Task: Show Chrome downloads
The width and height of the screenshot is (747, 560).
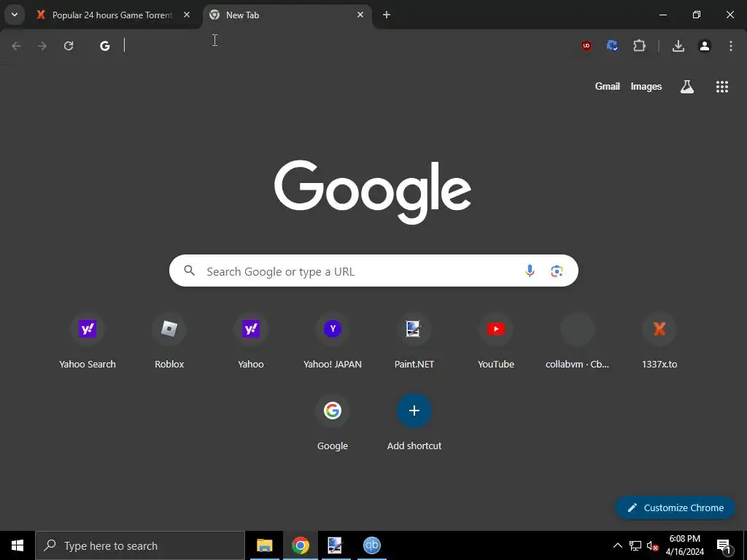Action: click(678, 46)
